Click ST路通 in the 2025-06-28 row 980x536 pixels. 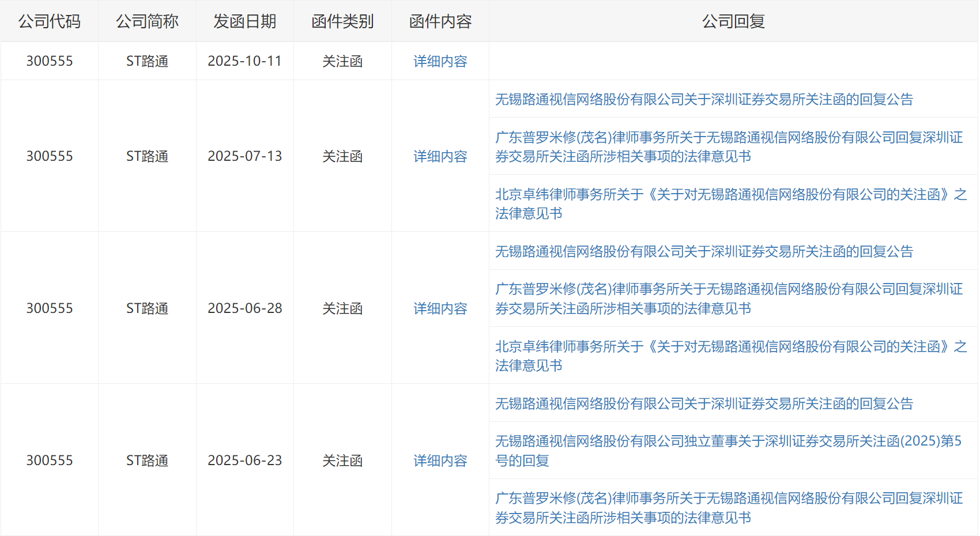tap(147, 308)
